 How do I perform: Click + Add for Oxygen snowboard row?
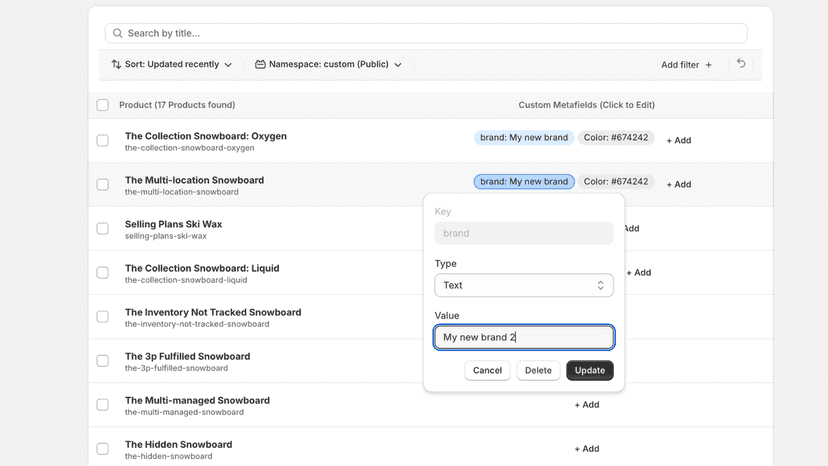click(679, 141)
